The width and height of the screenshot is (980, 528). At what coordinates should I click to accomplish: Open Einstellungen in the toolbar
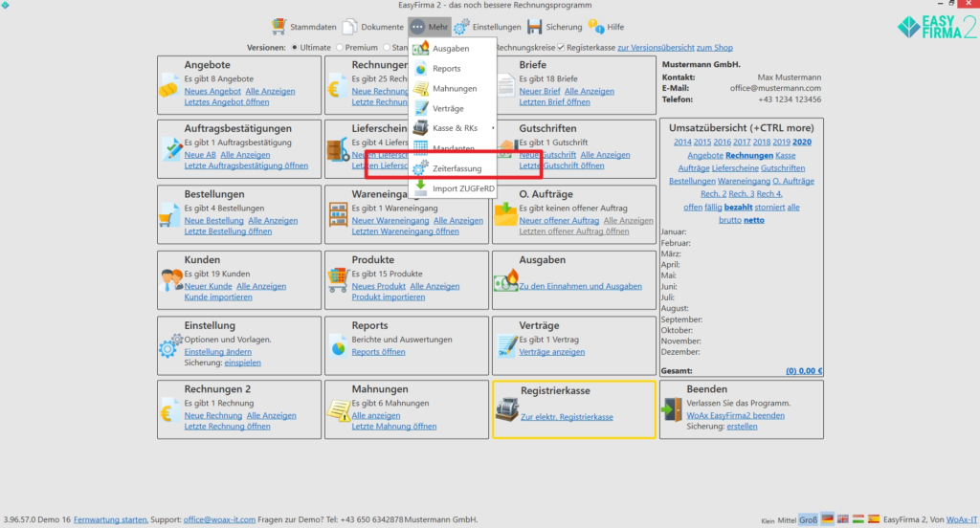(x=487, y=27)
